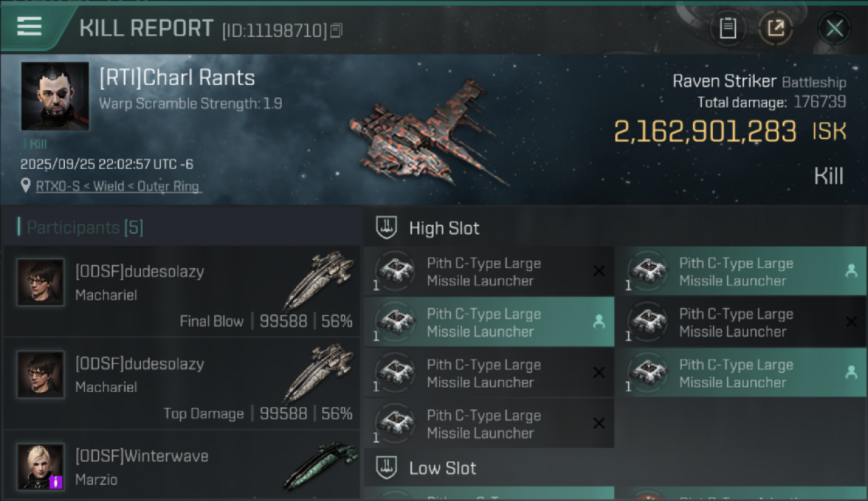Screen dimensions: 868x501
Task: Copy the kill report ID icon
Action: [x=336, y=30]
